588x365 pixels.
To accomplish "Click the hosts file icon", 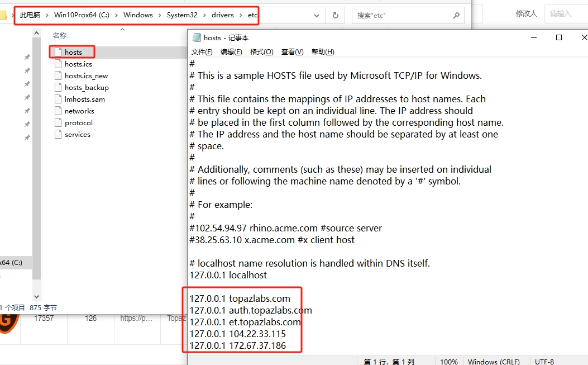I will point(58,52).
